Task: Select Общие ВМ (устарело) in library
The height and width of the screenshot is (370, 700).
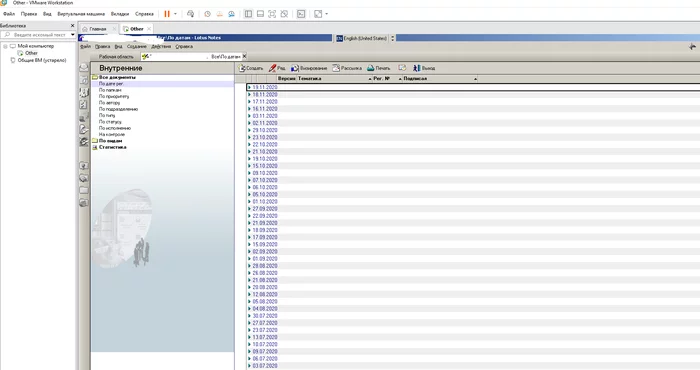Action: 42,60
